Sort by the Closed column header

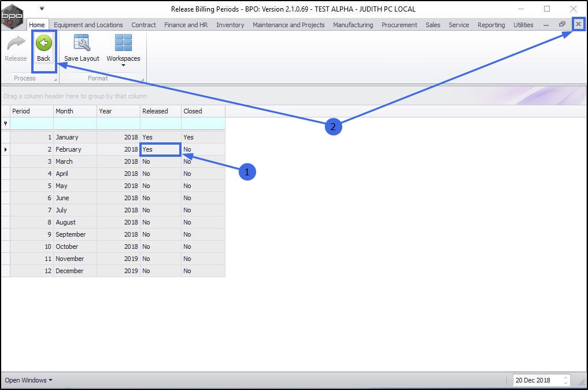coord(204,111)
